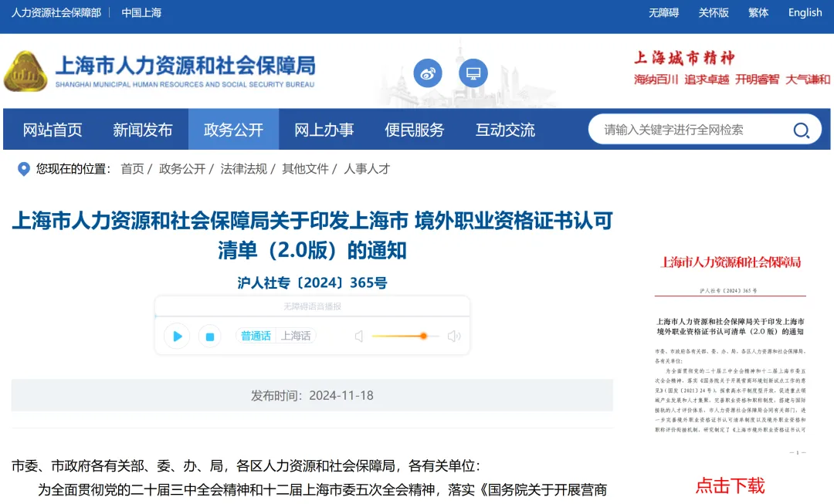This screenshot has width=834, height=504.
Task: Open the 网上办事 navigation tab
Action: pyautogui.click(x=324, y=130)
